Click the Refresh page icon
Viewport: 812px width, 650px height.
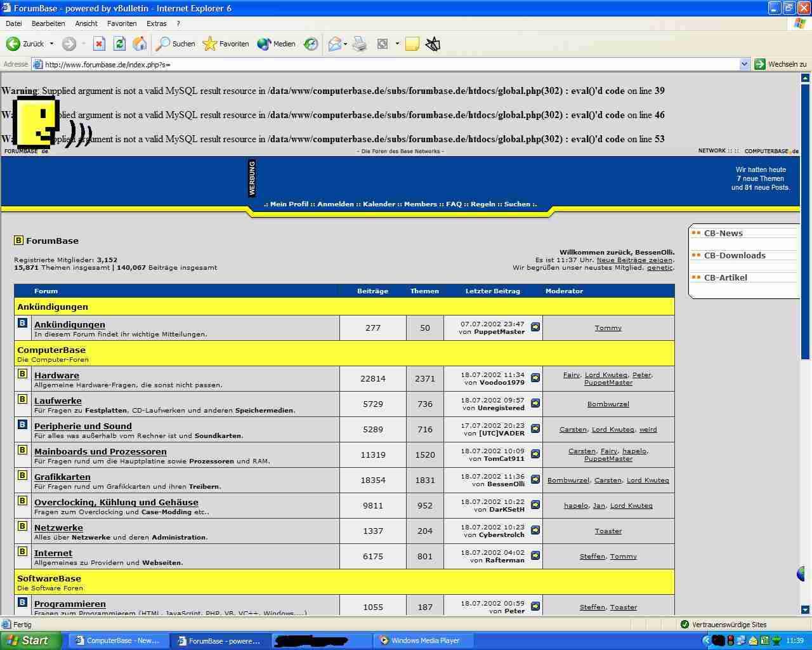click(x=119, y=44)
